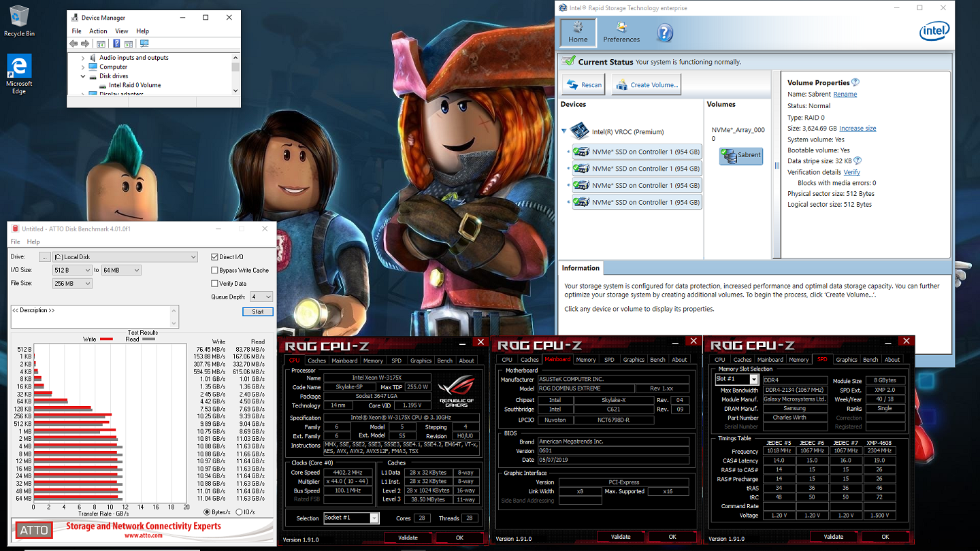Viewport: 980px width, 551px height.
Task: Switch to Caches tab in CPU-Z processor window
Action: coord(317,361)
